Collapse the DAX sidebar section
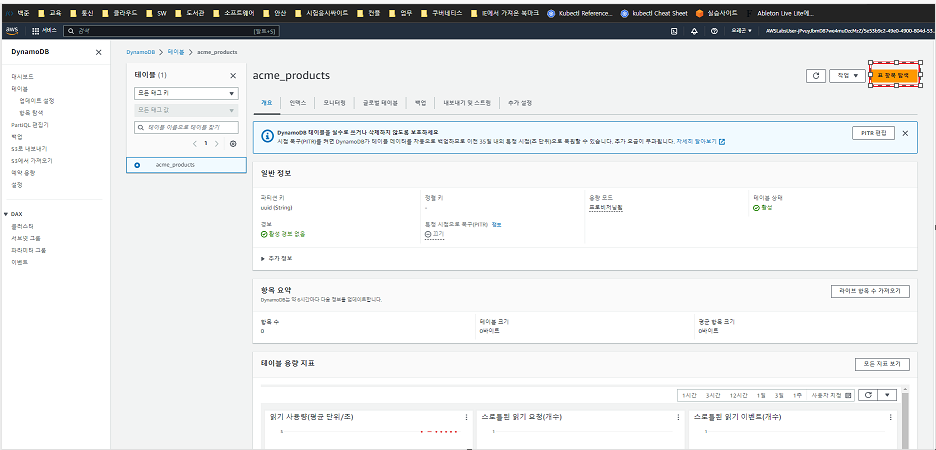The image size is (936, 450). (x=5, y=214)
